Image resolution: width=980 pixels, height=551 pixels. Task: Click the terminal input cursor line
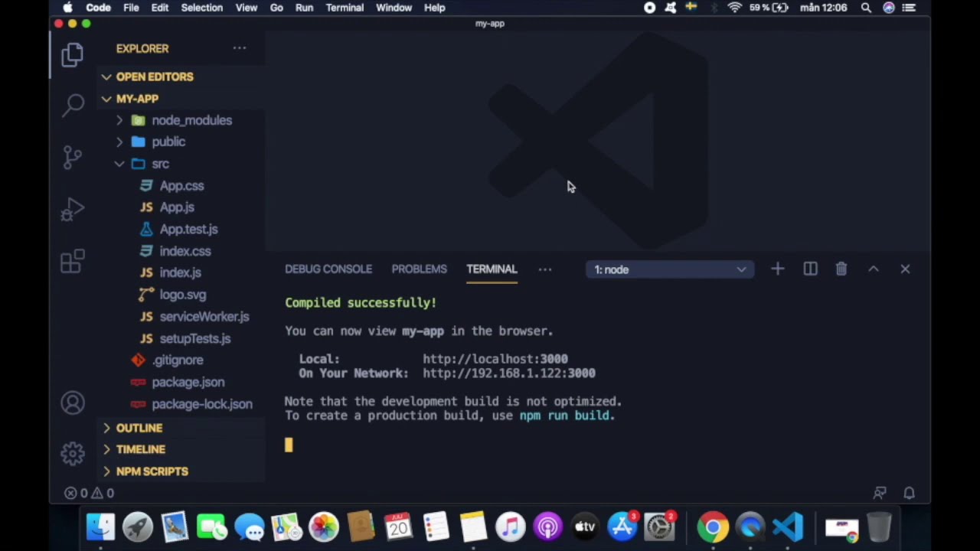[x=289, y=445]
